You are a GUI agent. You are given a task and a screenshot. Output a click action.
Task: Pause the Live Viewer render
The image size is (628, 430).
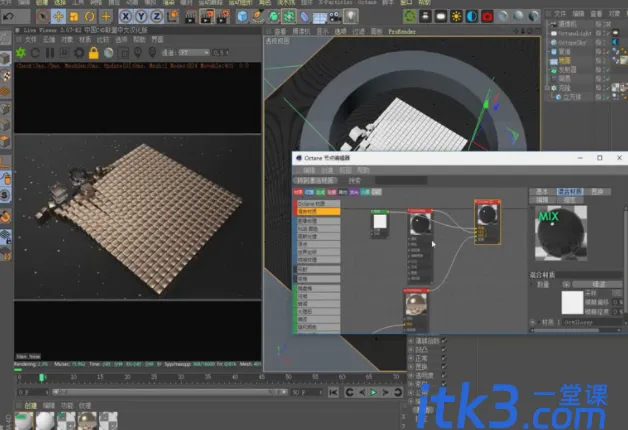pyautogui.click(x=50, y=52)
